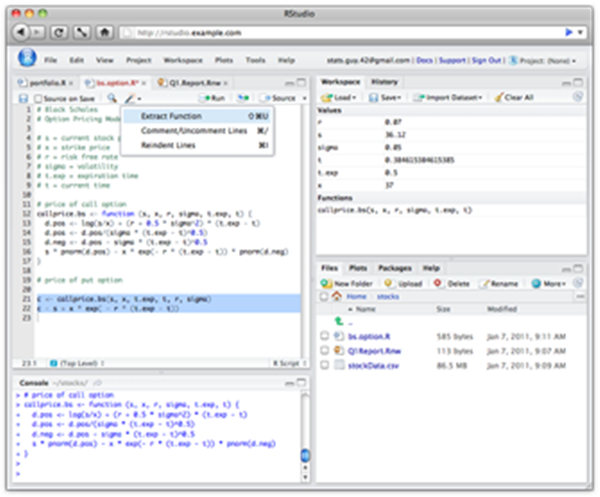This screenshot has width=600, height=497.
Task: Check the stockData.csv file checkbox
Action: tap(324, 365)
